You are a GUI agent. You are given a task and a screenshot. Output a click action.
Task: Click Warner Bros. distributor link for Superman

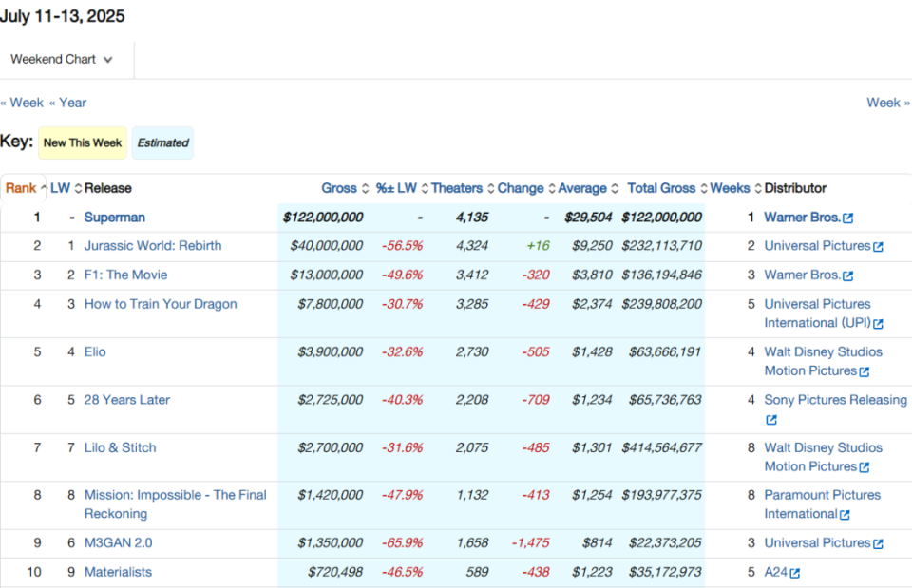coord(802,218)
